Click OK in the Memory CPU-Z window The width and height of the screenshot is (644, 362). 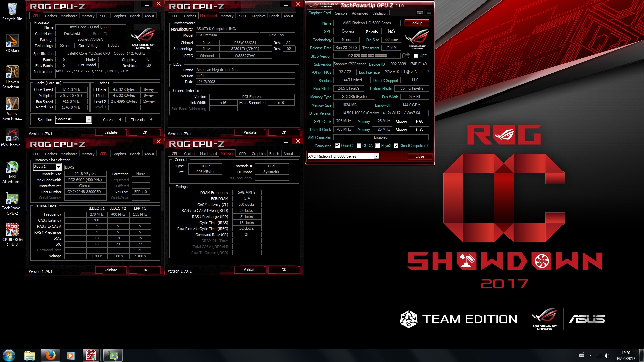pyautogui.click(x=284, y=270)
